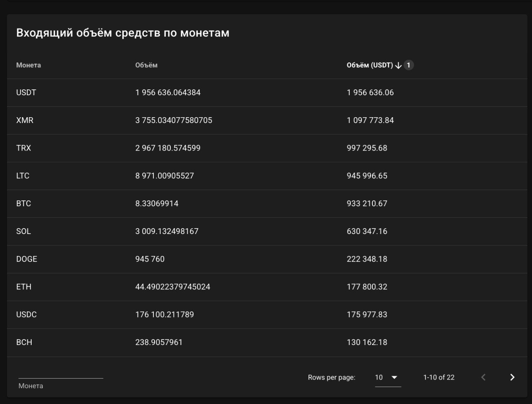The height and width of the screenshot is (404, 532).
Task: Select the USDT row
Action: pyautogui.click(x=26, y=93)
